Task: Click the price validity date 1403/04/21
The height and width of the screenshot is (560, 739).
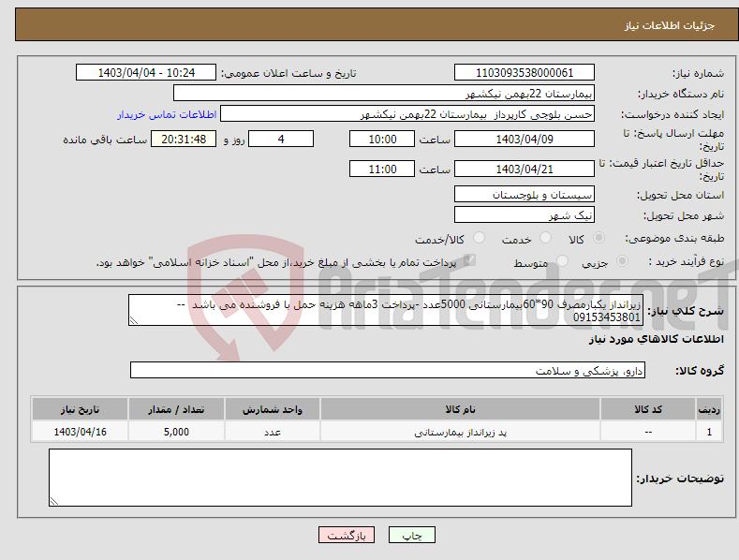Action: (525, 169)
